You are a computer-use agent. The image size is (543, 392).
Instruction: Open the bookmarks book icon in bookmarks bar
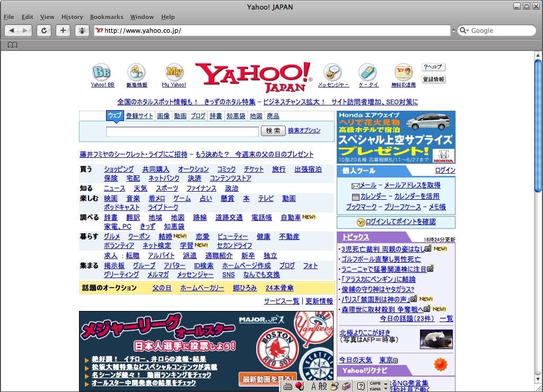point(13,45)
